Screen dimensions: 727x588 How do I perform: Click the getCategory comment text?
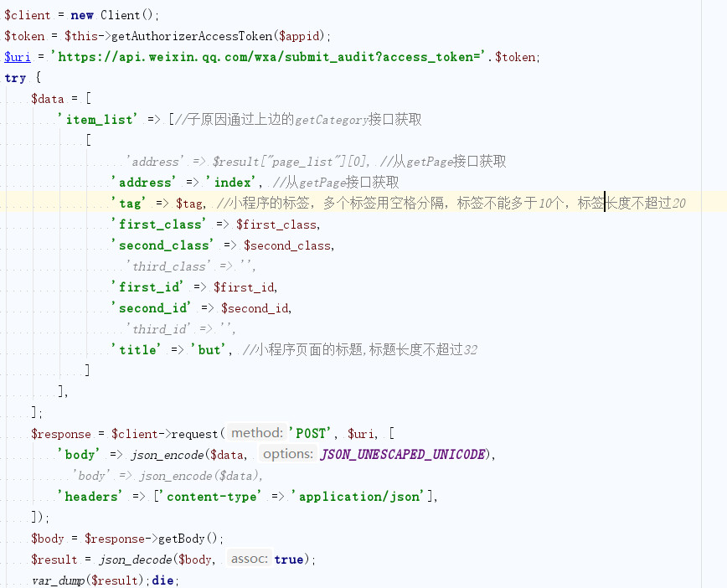pyautogui.click(x=298, y=120)
